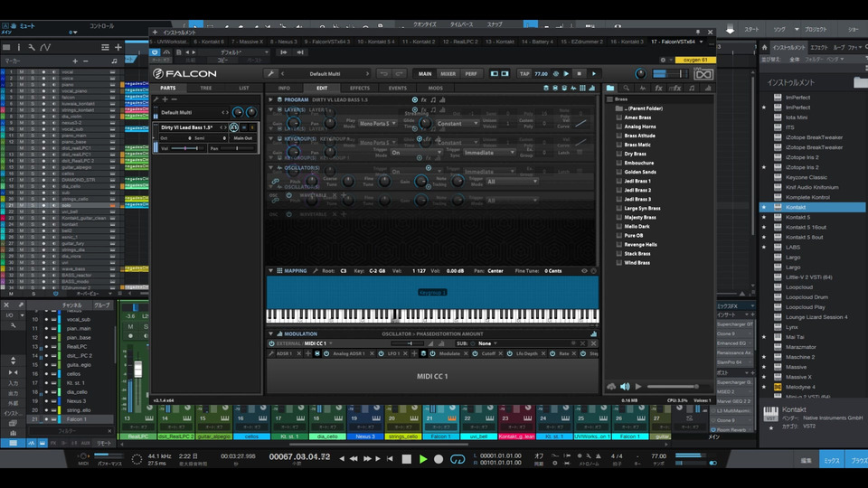
Task: Stop Falcon's internal transport
Action: pyautogui.click(x=579, y=73)
